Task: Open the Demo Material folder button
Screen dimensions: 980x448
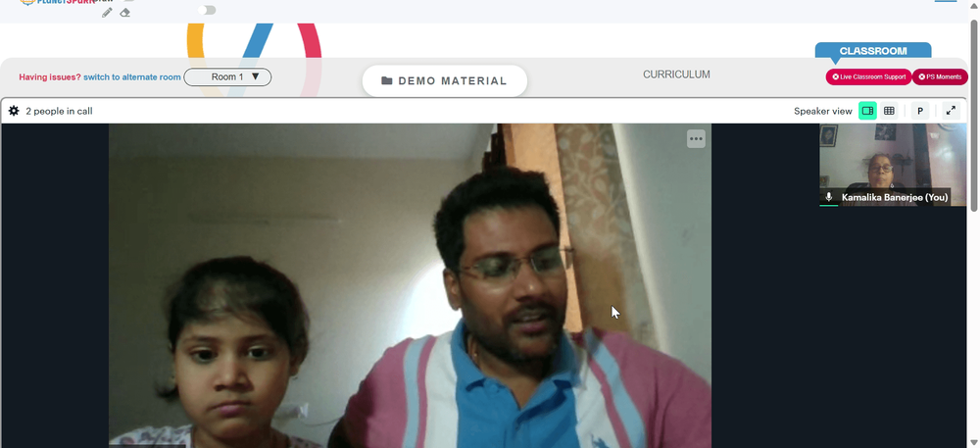Action: (444, 80)
